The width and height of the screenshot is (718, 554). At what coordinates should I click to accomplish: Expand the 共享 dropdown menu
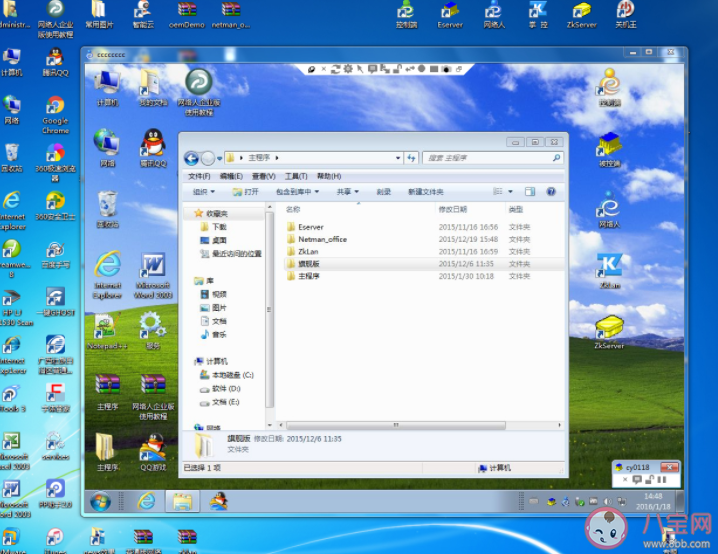click(348, 191)
